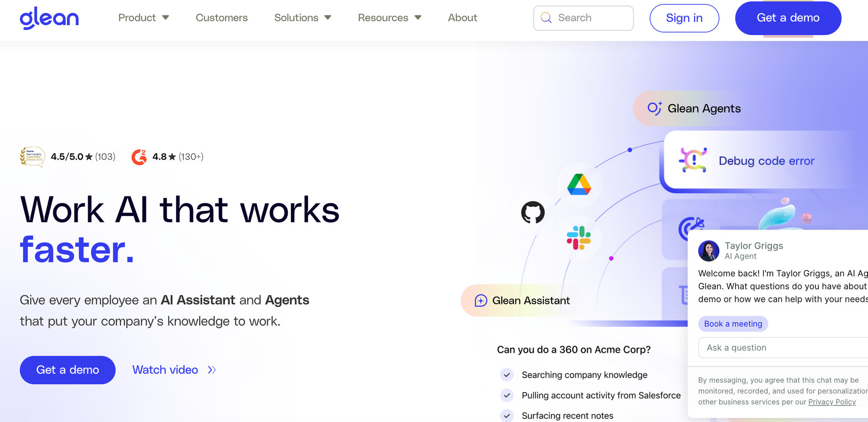
Task: Click the Google Drive icon
Action: (579, 185)
